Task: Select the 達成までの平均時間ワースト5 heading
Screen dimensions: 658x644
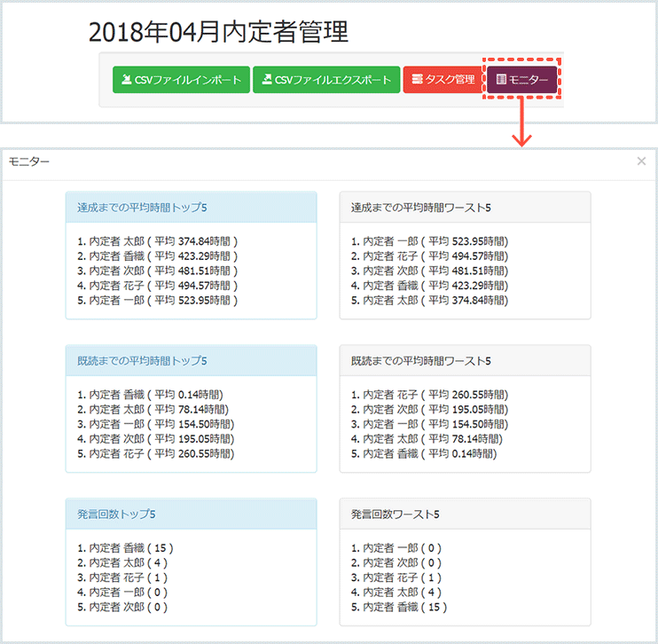Action: [420, 208]
